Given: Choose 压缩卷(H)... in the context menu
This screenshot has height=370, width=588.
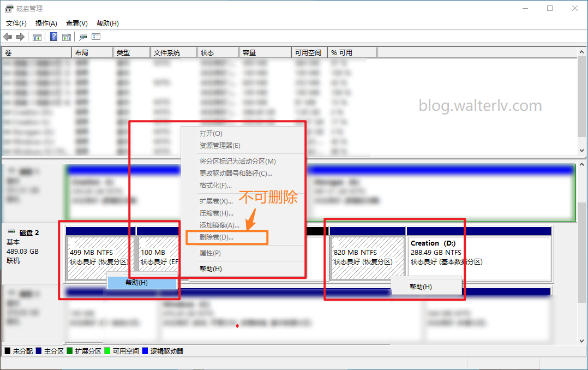Looking at the screenshot, I should (217, 213).
